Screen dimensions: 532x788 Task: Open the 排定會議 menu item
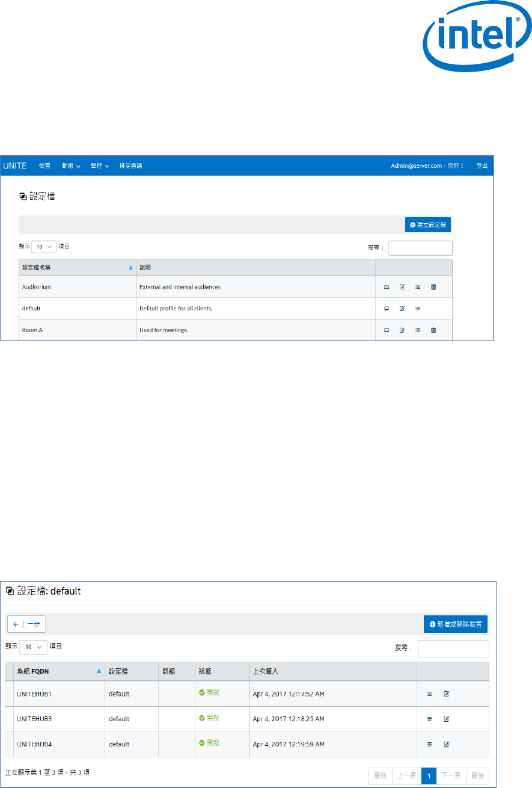click(x=130, y=165)
